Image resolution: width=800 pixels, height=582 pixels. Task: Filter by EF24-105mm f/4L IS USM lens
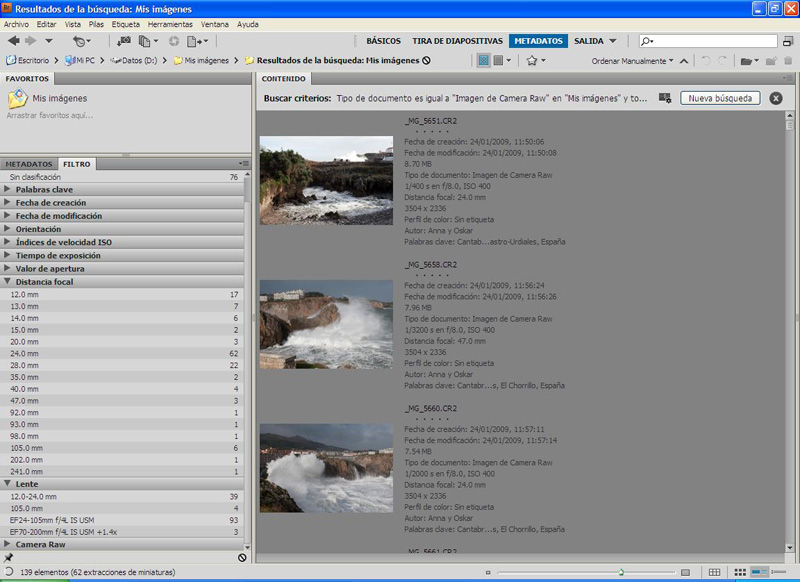coord(122,520)
